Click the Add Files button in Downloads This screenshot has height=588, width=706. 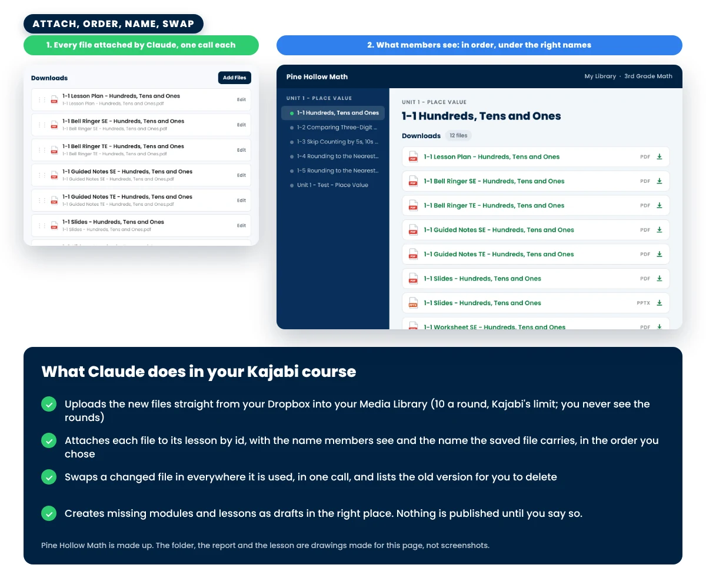[234, 78]
